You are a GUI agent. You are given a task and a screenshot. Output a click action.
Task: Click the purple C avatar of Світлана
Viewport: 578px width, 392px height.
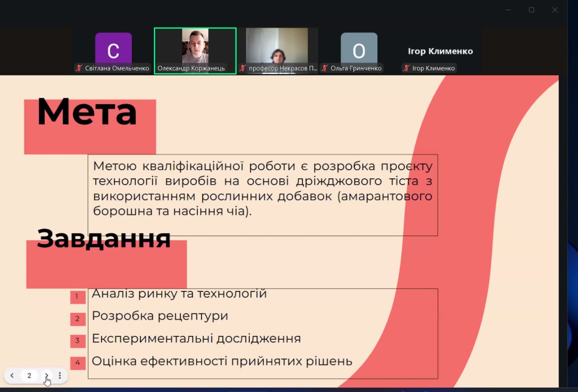click(113, 50)
